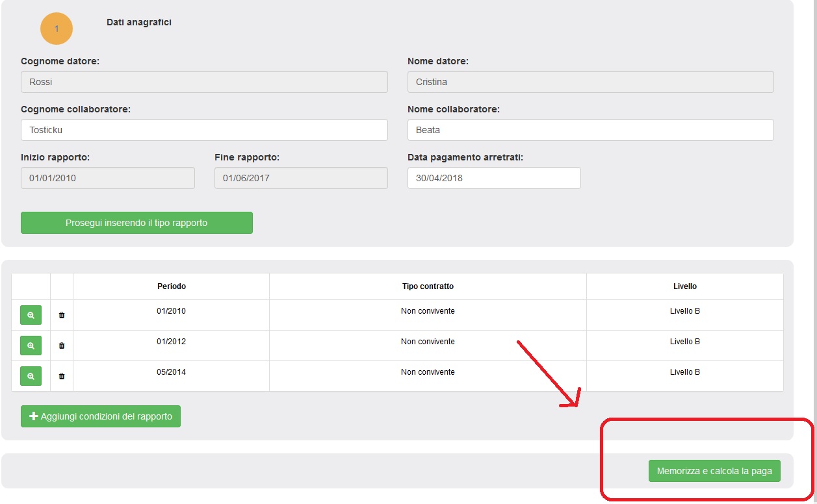Click the Inizio rapporto date field
The image size is (817, 504).
107,178
